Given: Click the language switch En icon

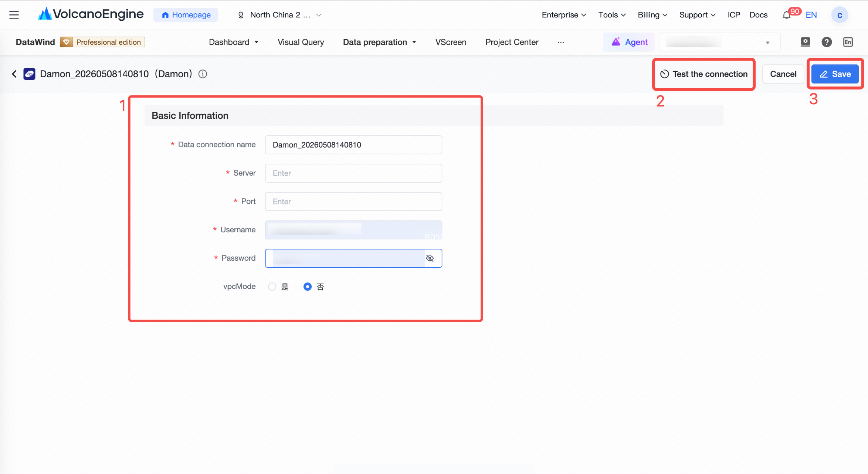Looking at the screenshot, I should coord(848,42).
